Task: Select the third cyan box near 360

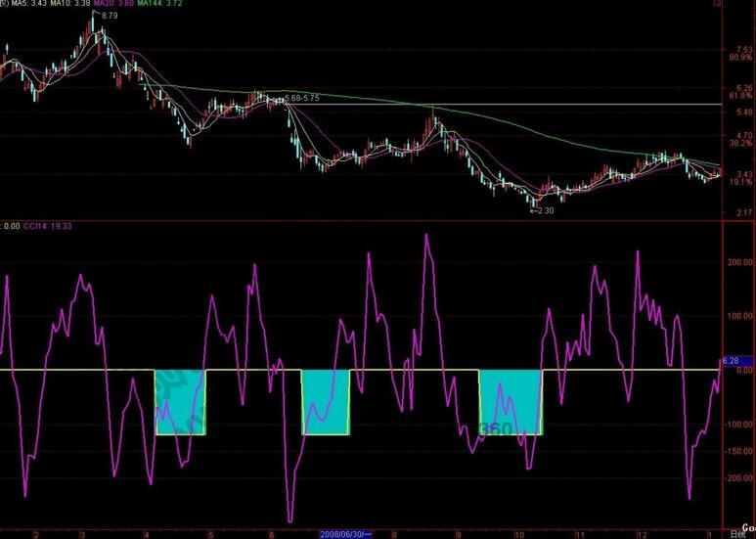Action: pos(510,402)
